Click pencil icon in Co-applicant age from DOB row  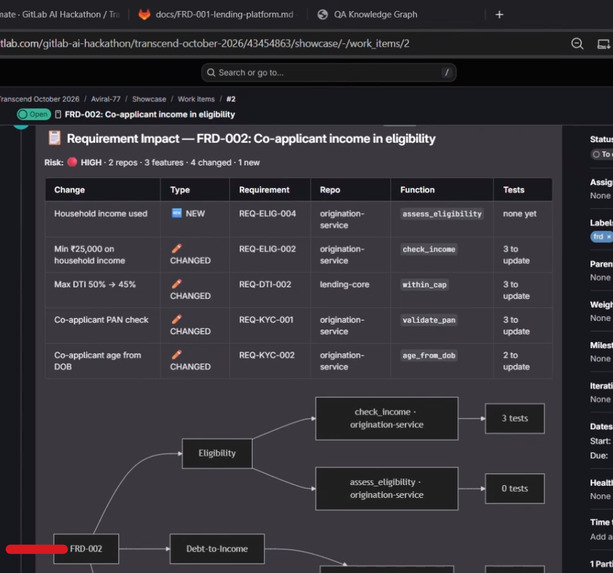(176, 355)
